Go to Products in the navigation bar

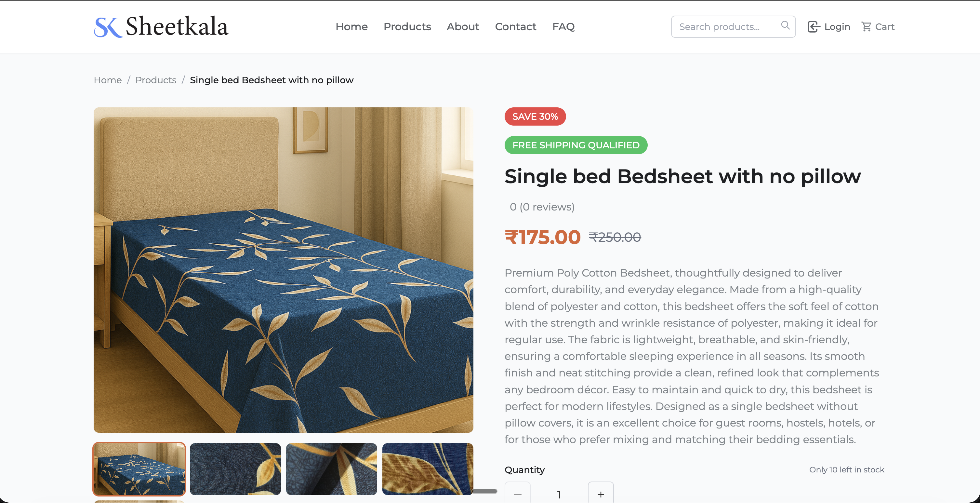pyautogui.click(x=407, y=27)
